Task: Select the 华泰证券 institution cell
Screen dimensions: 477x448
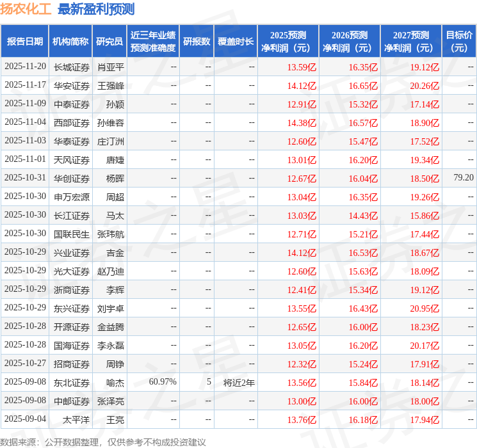Action: [72, 141]
